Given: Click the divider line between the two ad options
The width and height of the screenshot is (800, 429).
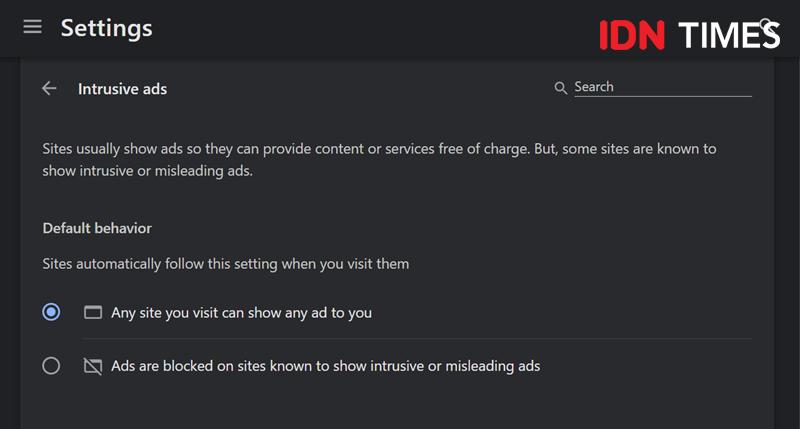Looking at the screenshot, I should click(417, 339).
